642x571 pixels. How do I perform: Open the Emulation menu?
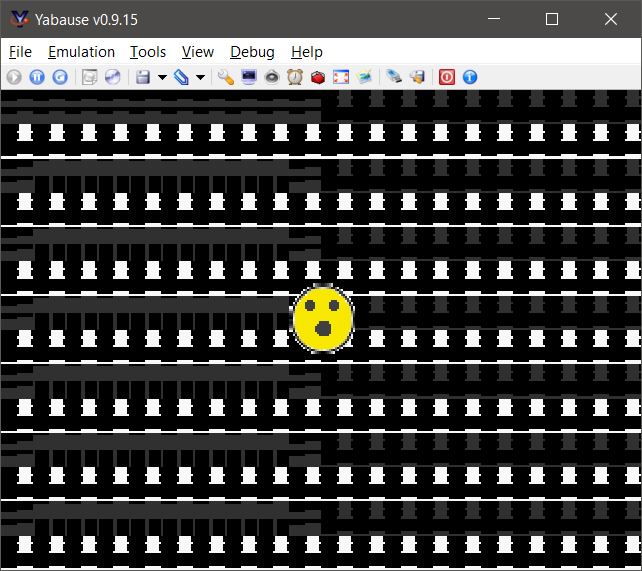[81, 52]
